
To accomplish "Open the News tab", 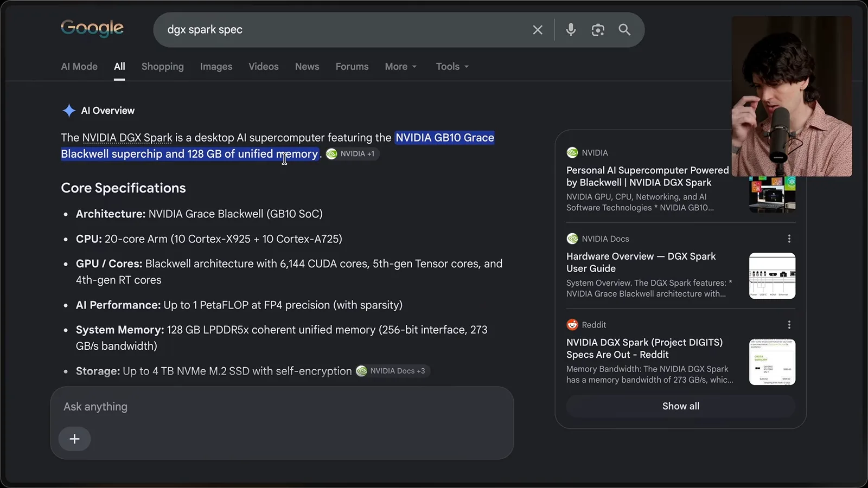I will tap(307, 67).
